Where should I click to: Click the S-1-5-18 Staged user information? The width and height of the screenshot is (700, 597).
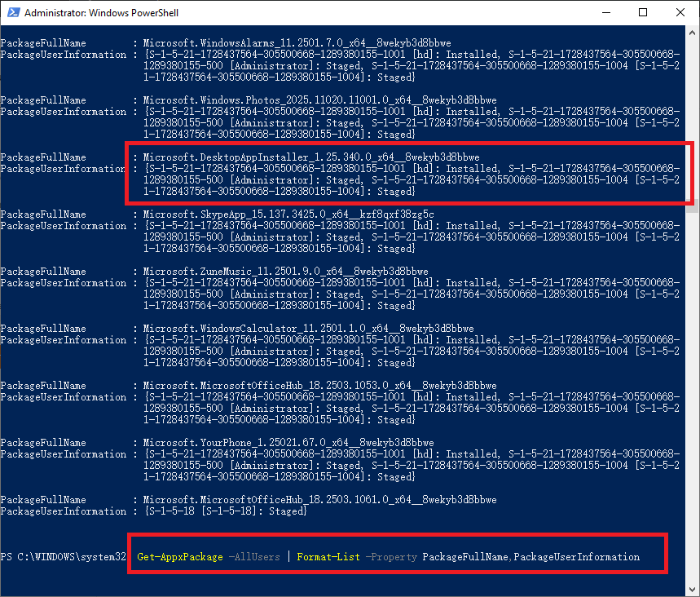pyautogui.click(x=226, y=511)
